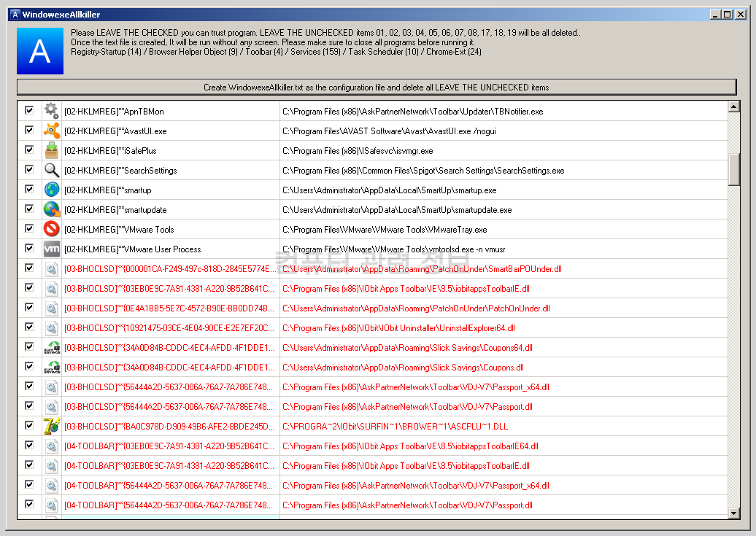Image resolution: width=756 pixels, height=536 pixels.
Task: Click the gear icon beside ApnTBMon
Action: click(52, 111)
